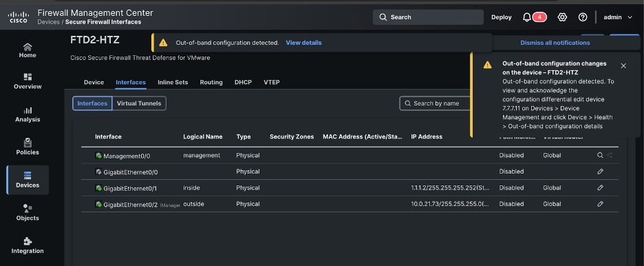Close the out-of-band notification popup

point(623,65)
